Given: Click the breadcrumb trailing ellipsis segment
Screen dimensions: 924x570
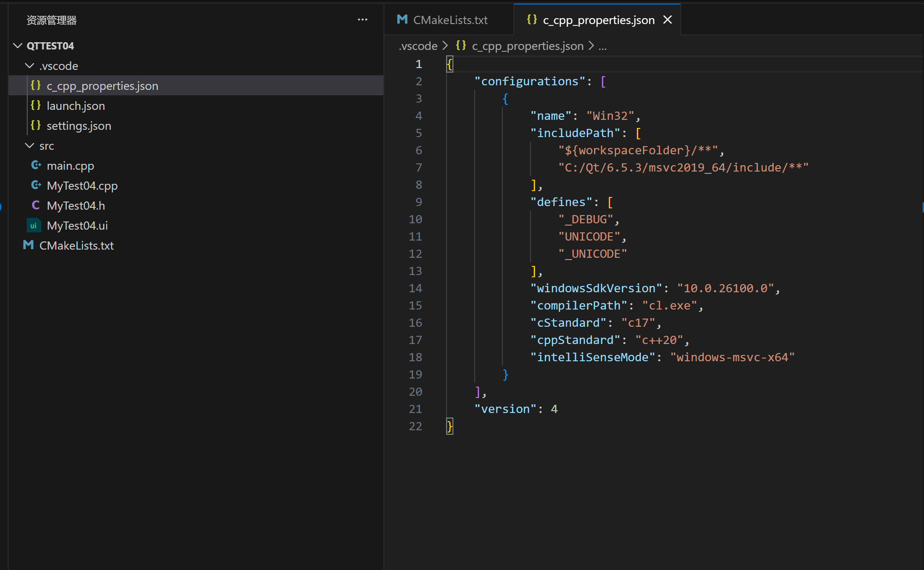Looking at the screenshot, I should [x=602, y=46].
